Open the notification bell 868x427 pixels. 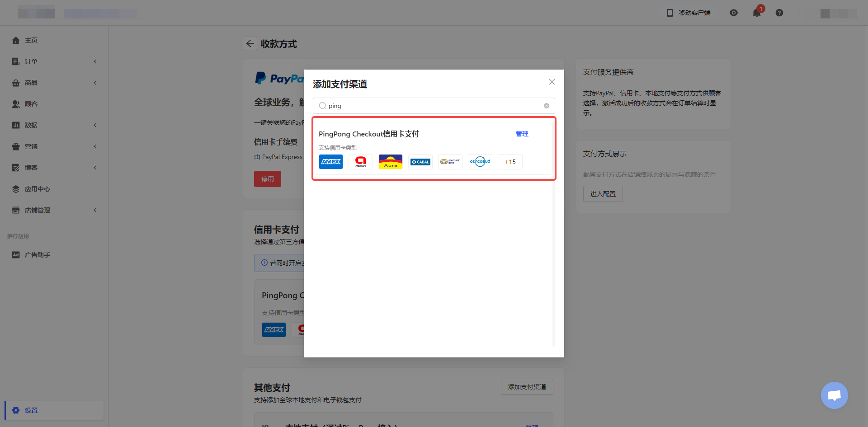tap(757, 13)
